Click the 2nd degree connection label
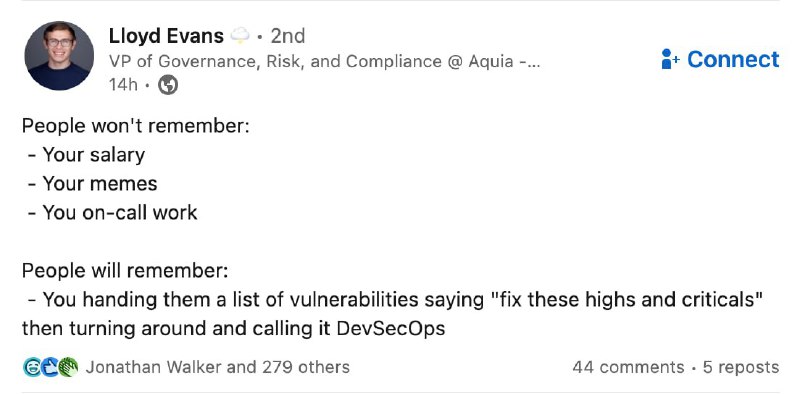 [x=288, y=36]
